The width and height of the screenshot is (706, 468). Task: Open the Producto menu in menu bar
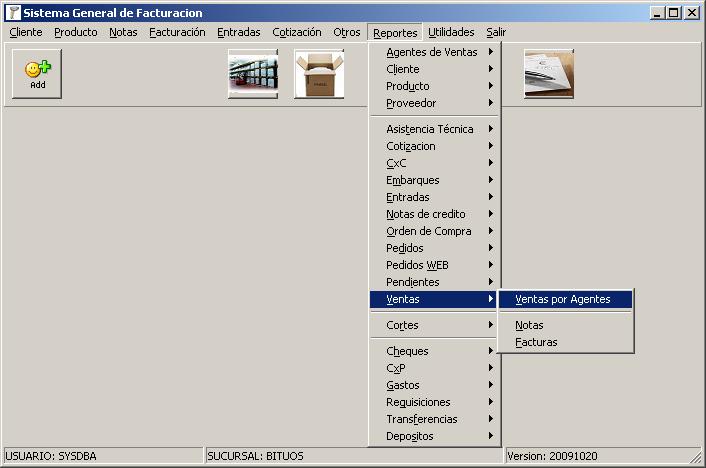tap(76, 32)
